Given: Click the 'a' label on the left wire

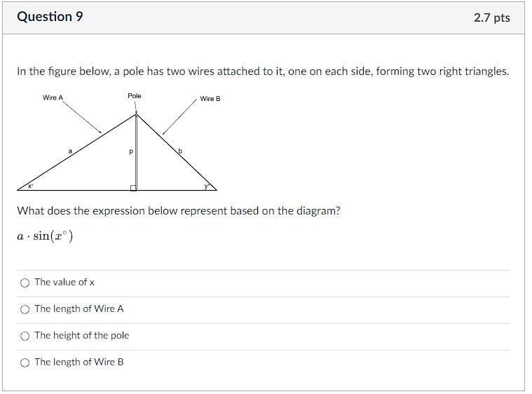Looking at the screenshot, I should [70, 151].
